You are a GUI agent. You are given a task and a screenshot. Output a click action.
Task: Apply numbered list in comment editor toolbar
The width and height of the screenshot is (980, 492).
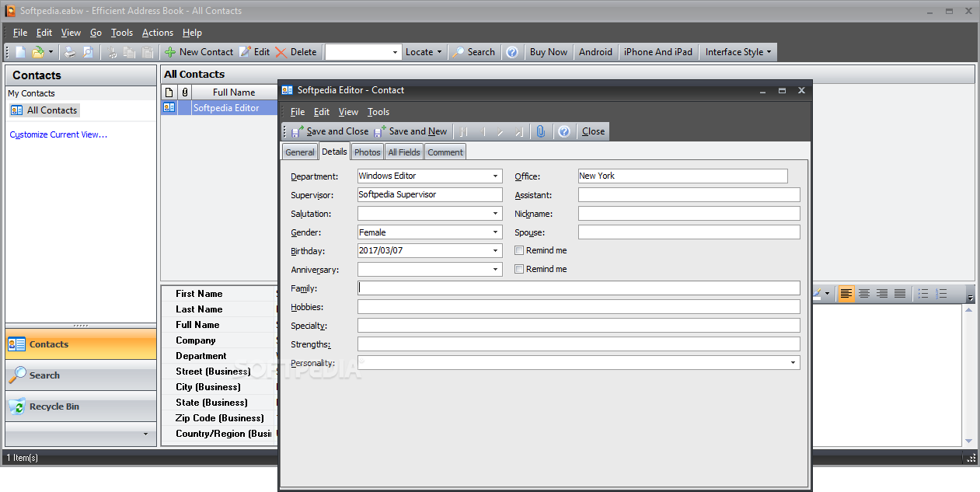pos(941,294)
